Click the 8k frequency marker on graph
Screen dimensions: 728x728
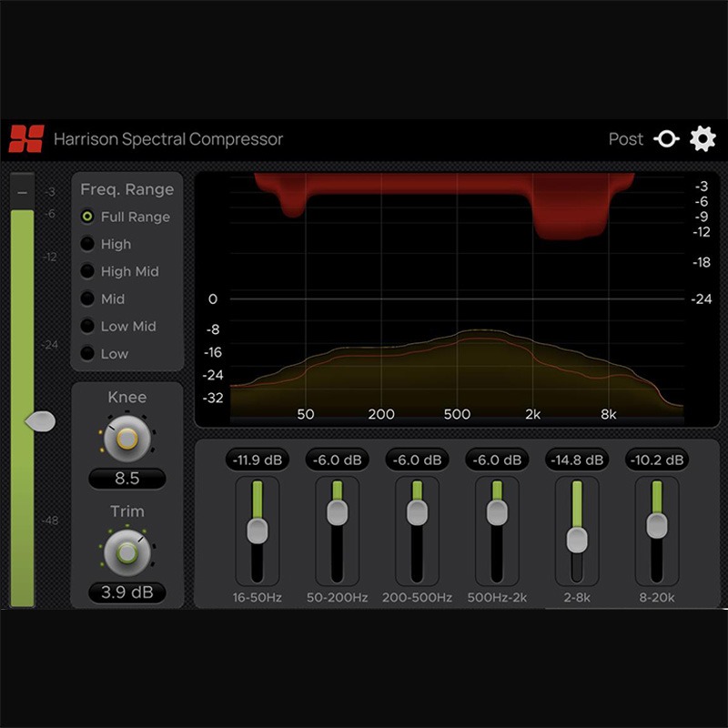(x=608, y=414)
